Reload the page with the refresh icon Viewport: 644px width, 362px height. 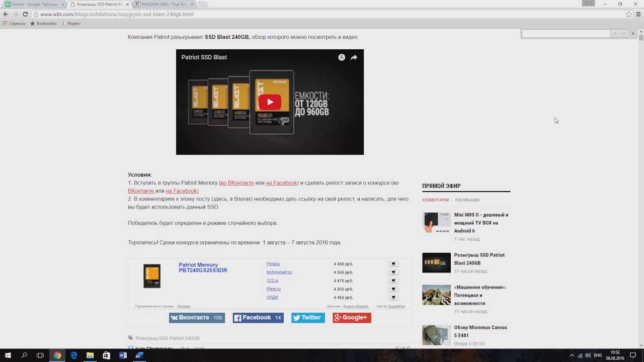[25, 14]
